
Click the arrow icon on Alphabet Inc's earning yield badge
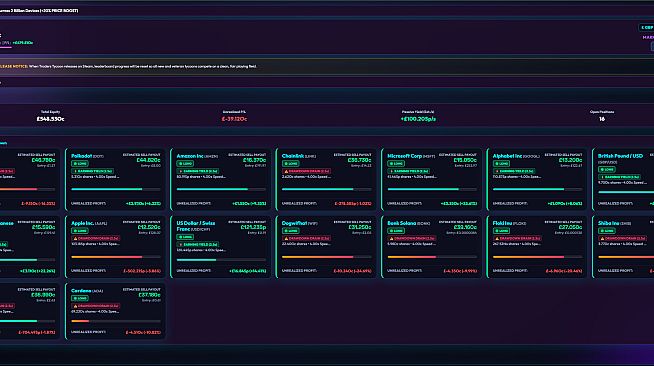point(497,171)
